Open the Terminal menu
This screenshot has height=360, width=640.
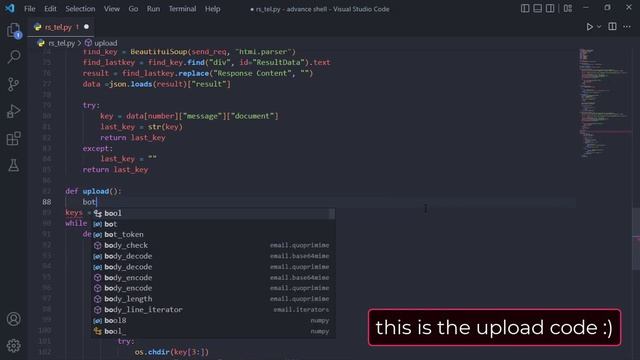click(x=182, y=9)
